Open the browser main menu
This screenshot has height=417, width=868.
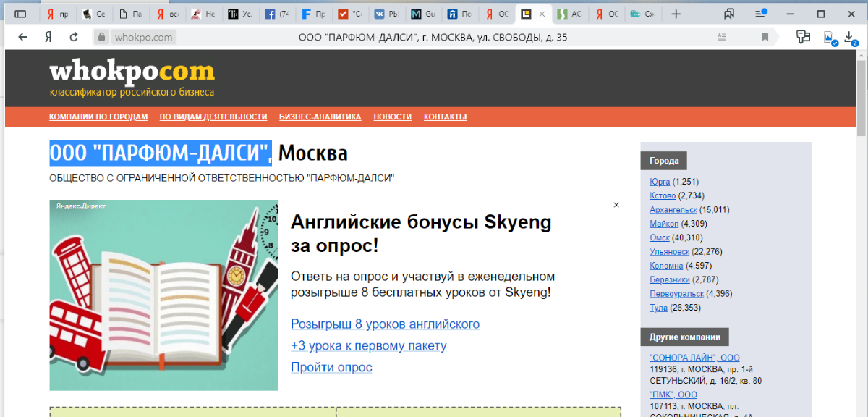[x=761, y=14]
